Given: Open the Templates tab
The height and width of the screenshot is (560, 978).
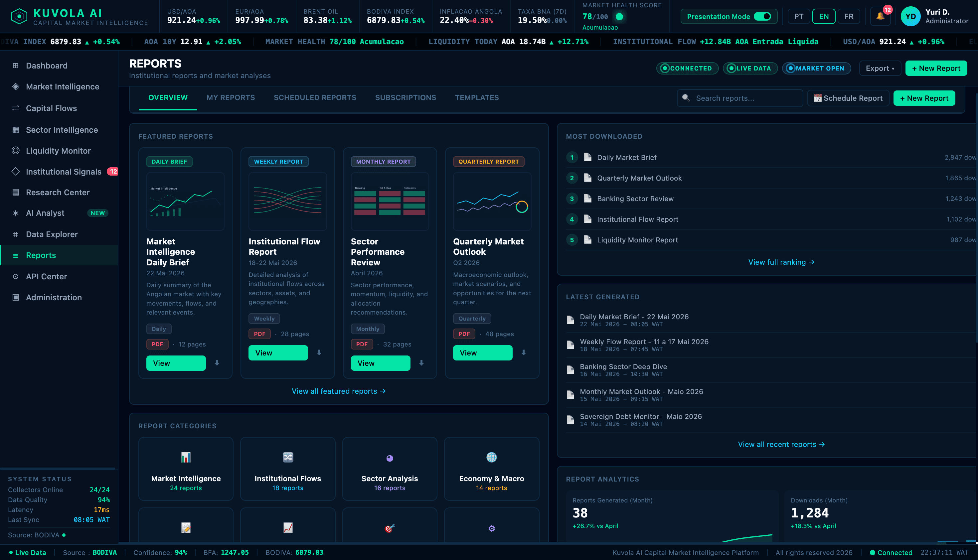Looking at the screenshot, I should (x=477, y=98).
